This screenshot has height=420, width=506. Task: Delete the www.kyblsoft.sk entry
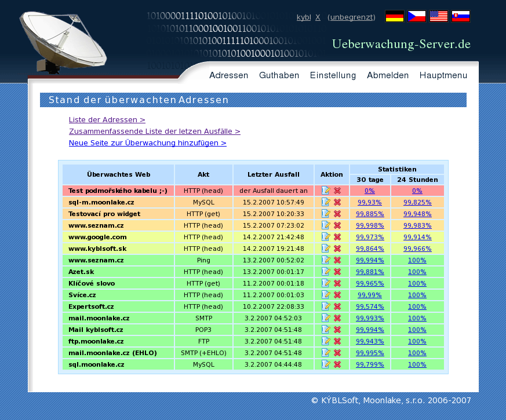(x=337, y=249)
